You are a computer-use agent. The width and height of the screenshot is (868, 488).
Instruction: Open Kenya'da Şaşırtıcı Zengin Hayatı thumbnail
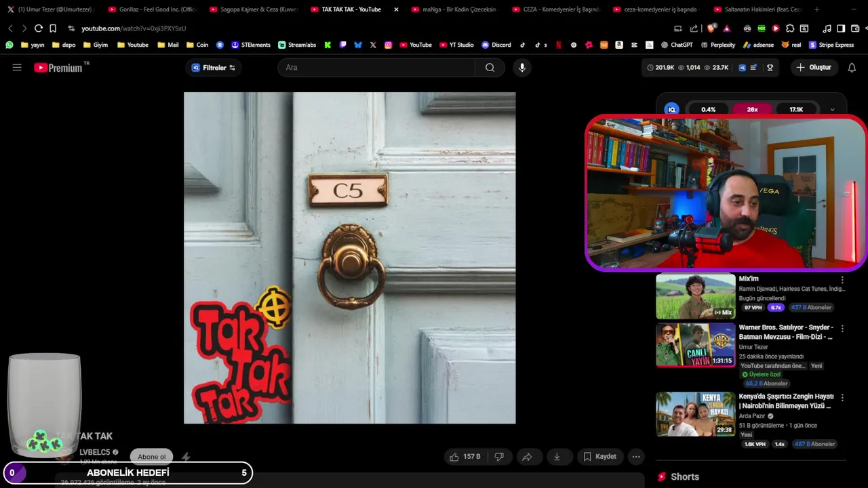point(695,414)
